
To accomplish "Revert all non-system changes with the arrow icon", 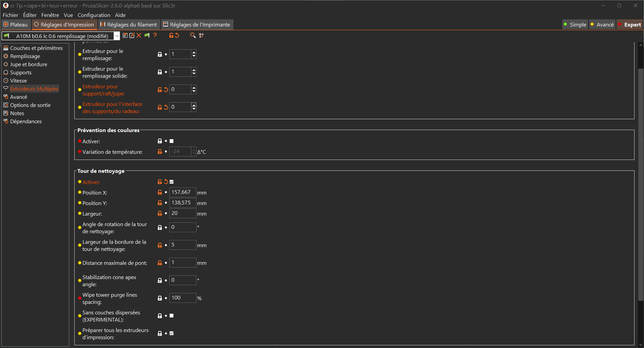I will click(x=176, y=35).
